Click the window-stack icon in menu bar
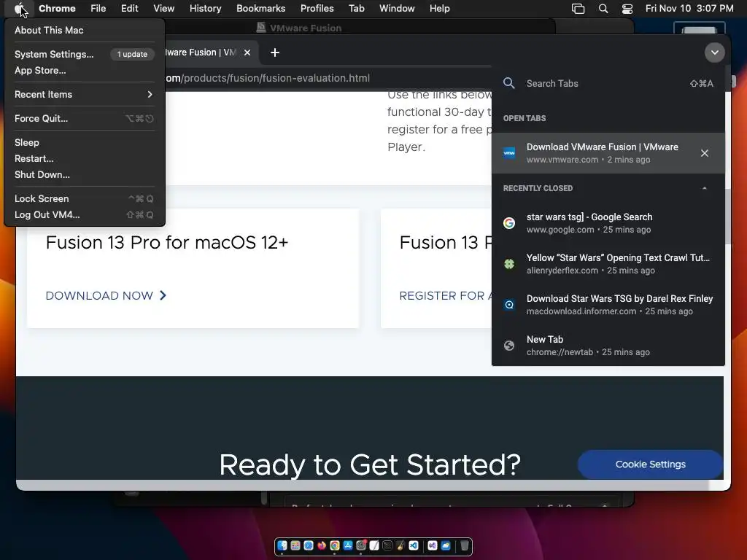This screenshot has height=560, width=747. click(578, 9)
